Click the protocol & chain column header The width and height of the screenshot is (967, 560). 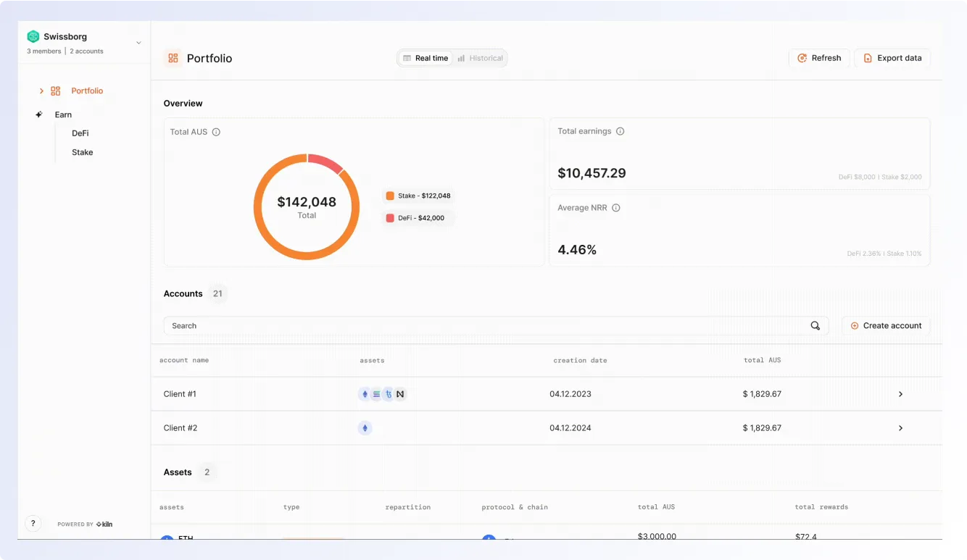pos(515,507)
